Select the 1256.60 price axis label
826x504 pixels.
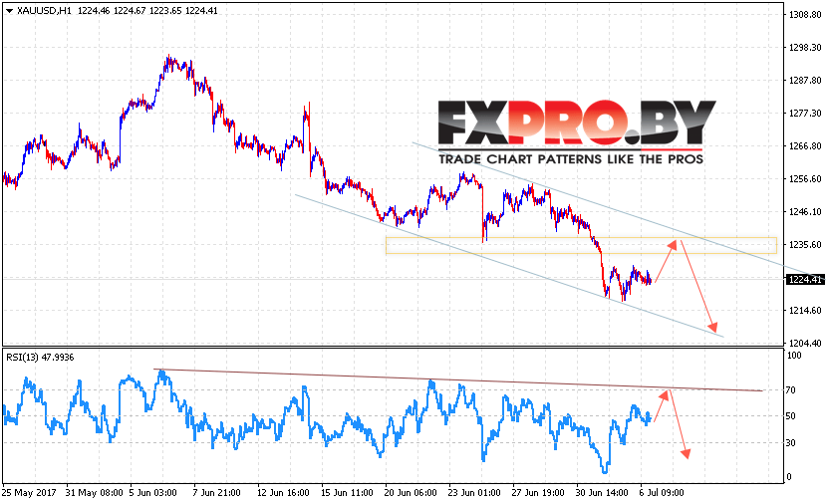coord(805,178)
